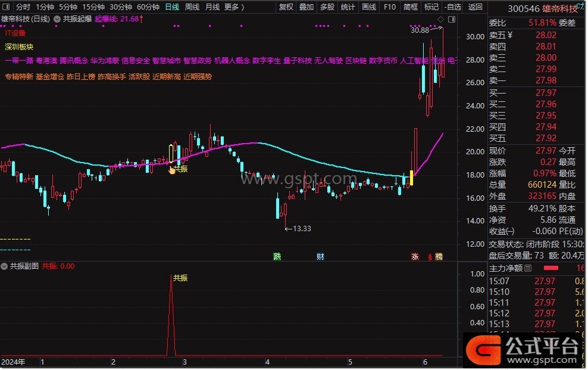Click the 标记 mark button

point(431,7)
